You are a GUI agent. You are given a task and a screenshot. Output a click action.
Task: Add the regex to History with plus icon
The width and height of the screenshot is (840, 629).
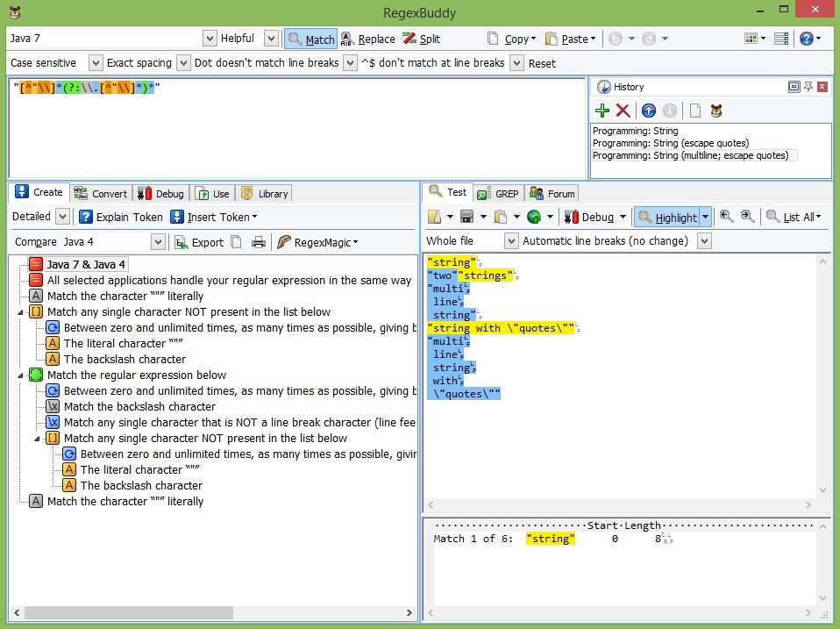[602, 111]
